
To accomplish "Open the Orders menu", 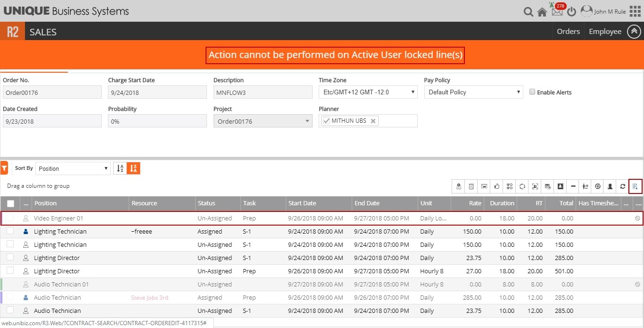I will pyautogui.click(x=568, y=32).
